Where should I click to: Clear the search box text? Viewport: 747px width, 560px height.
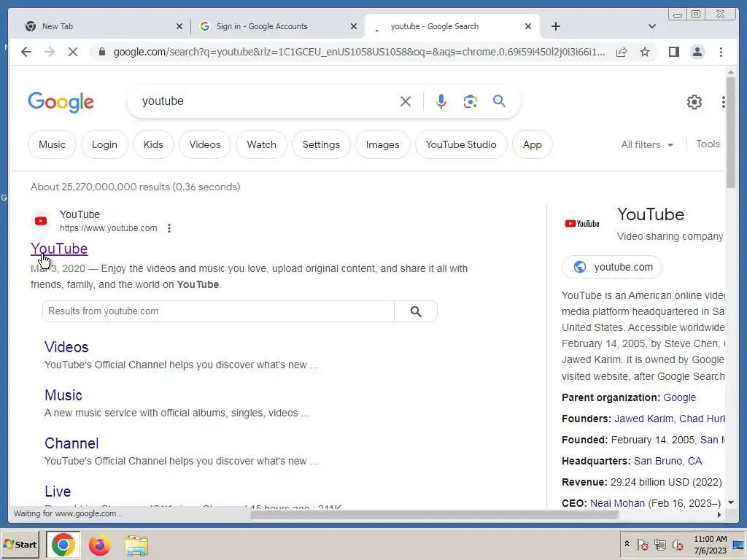[x=406, y=101]
